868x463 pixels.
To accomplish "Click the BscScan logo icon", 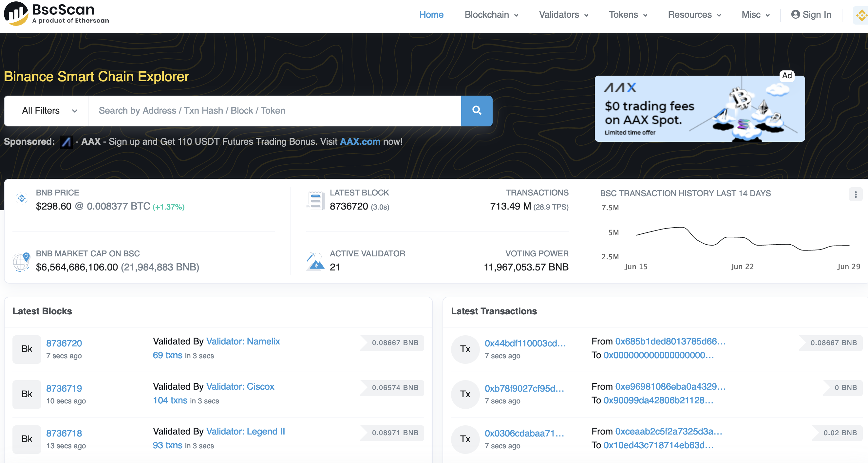I will (16, 13).
